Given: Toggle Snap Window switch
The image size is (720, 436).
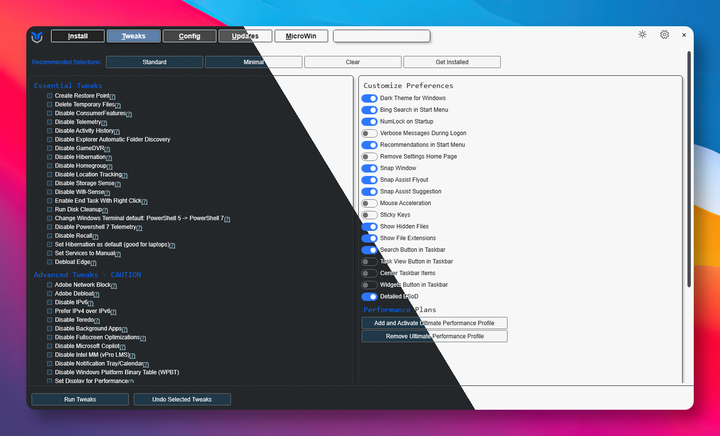Looking at the screenshot, I should tap(369, 168).
